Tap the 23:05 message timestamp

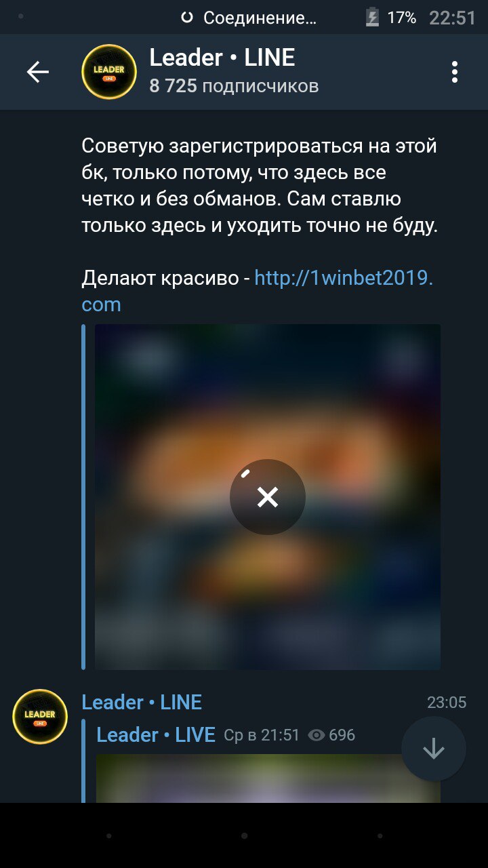tap(447, 703)
